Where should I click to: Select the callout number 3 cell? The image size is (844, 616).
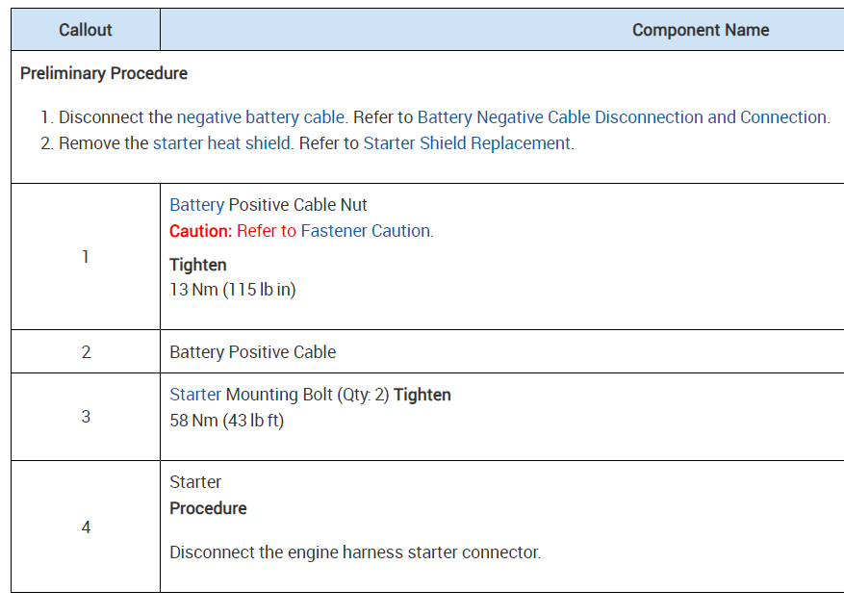tap(86, 417)
